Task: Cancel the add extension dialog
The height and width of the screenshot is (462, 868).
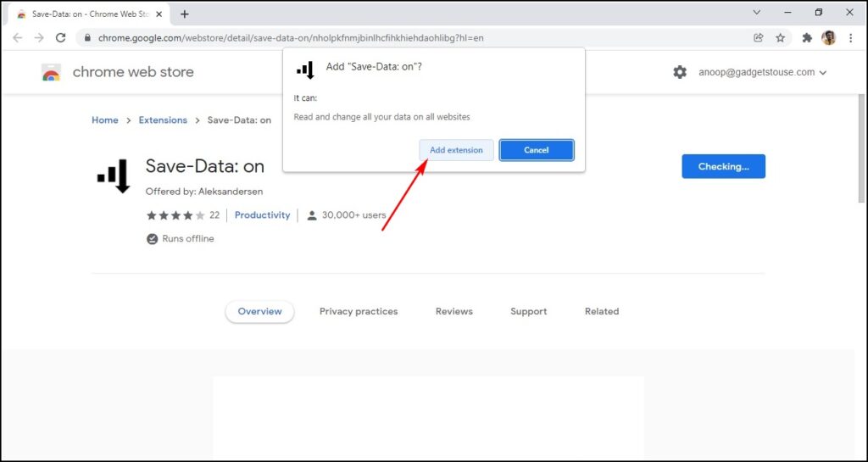Action: [x=537, y=150]
